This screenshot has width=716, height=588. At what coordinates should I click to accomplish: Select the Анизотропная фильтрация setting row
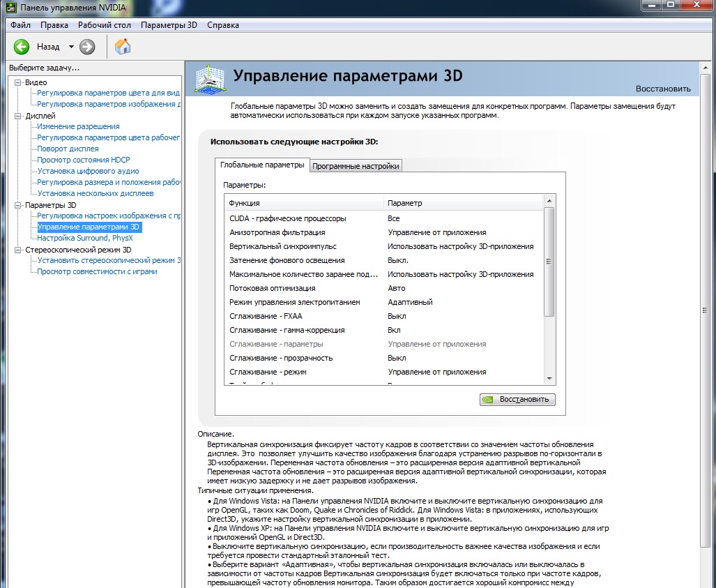[383, 232]
